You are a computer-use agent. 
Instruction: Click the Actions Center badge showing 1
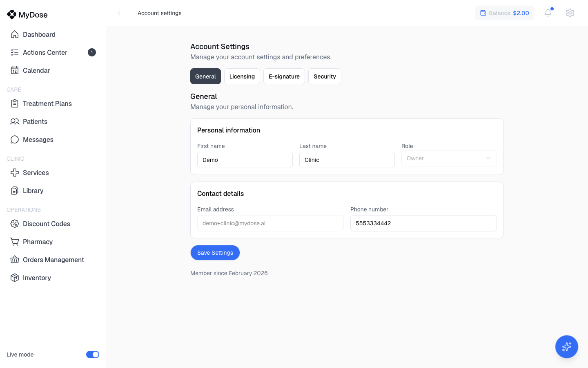(92, 52)
